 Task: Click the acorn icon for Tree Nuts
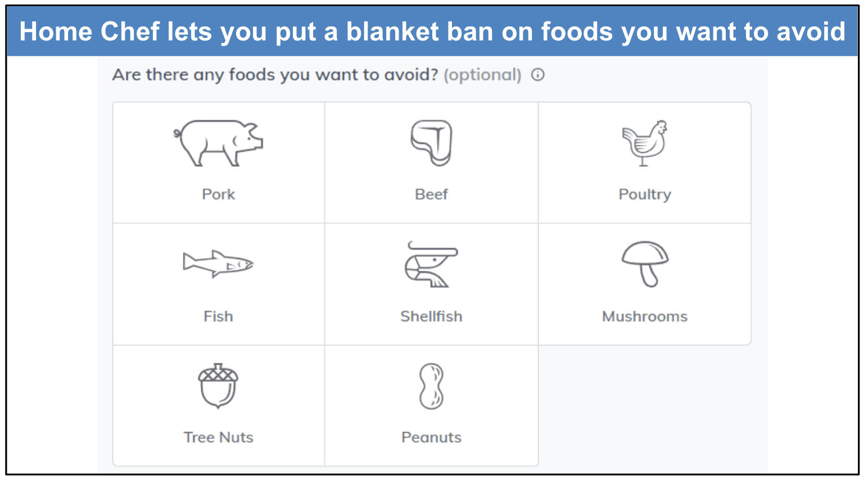pyautogui.click(x=218, y=385)
